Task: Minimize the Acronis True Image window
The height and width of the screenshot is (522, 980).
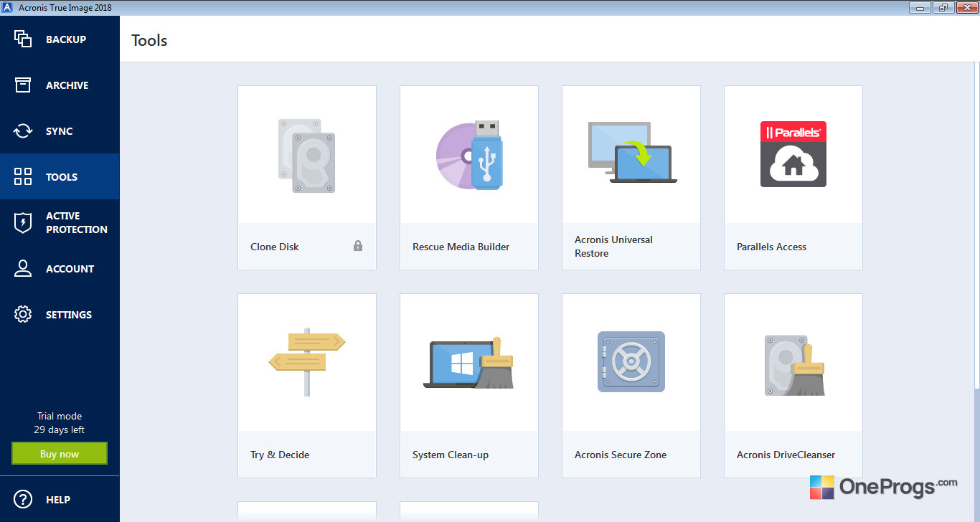Action: 920,7
